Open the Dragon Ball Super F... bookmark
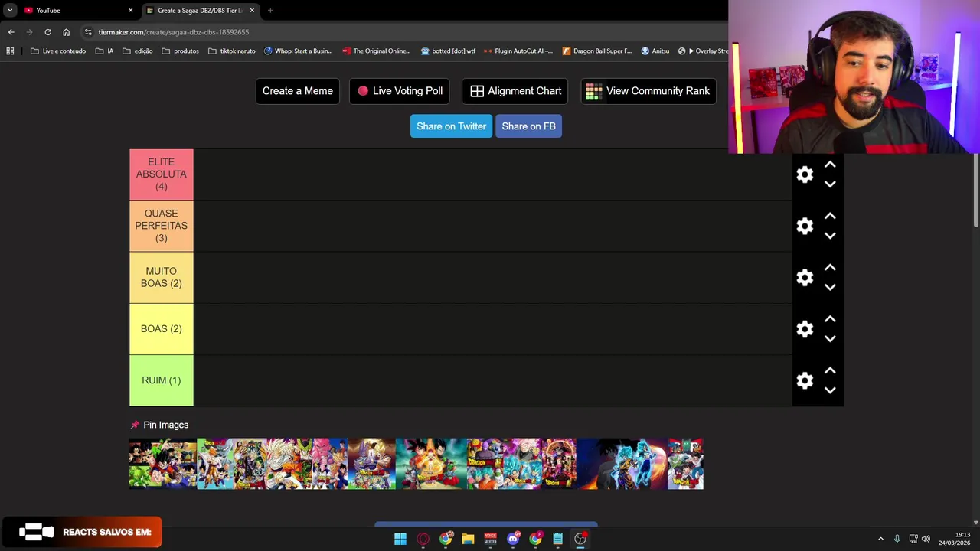 597,51
